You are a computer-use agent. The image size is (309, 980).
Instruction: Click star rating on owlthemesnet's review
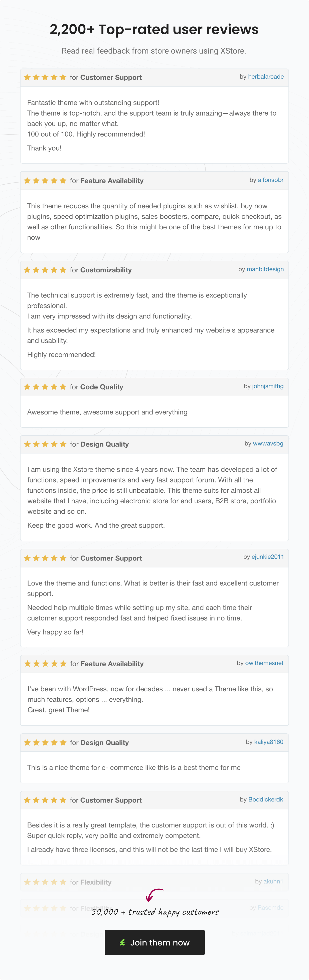pos(45,664)
